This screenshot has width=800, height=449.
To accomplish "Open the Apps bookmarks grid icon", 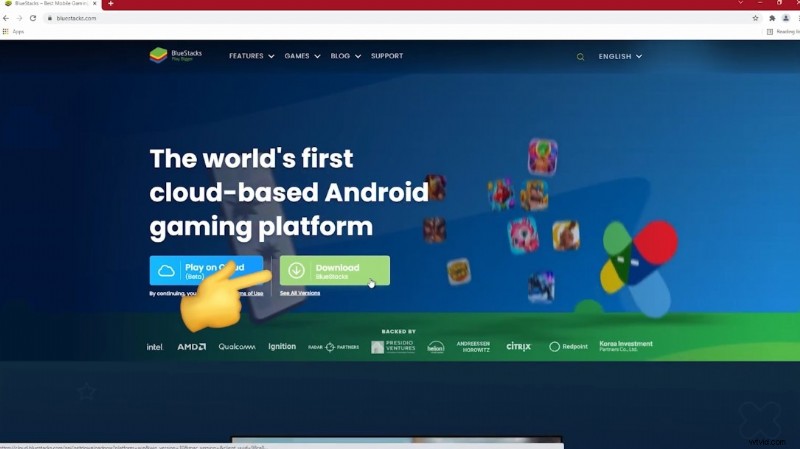I will 6,31.
